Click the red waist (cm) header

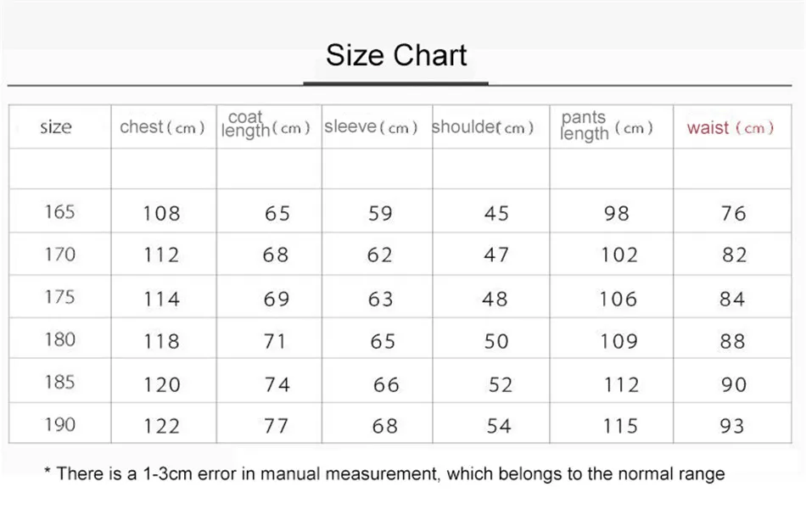(x=730, y=127)
